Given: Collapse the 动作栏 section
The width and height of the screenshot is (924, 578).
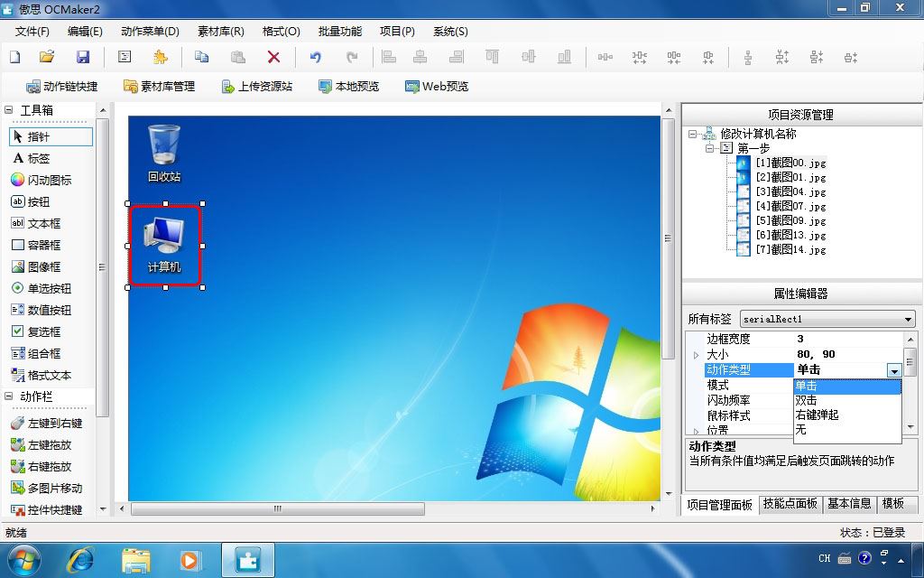Looking at the screenshot, I should pyautogui.click(x=9, y=396).
